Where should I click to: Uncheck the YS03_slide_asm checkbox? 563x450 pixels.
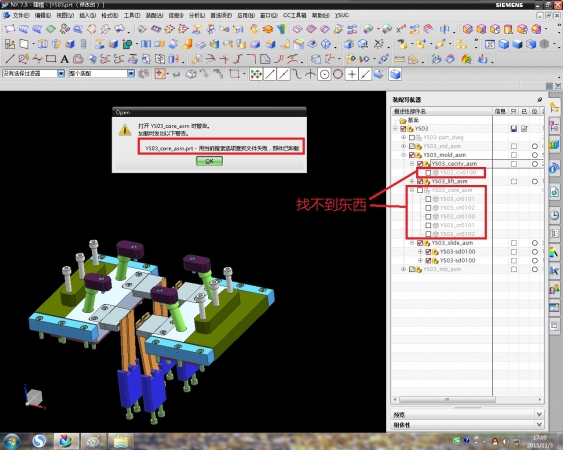[420, 243]
